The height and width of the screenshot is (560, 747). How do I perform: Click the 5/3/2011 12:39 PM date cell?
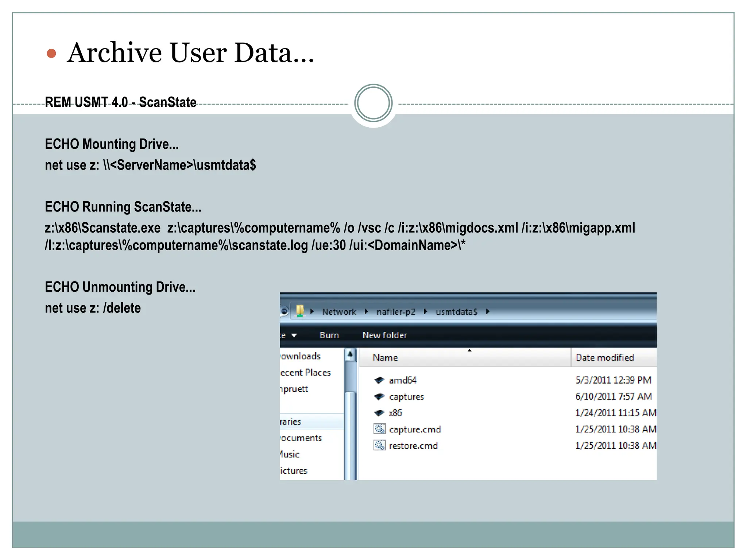(613, 380)
